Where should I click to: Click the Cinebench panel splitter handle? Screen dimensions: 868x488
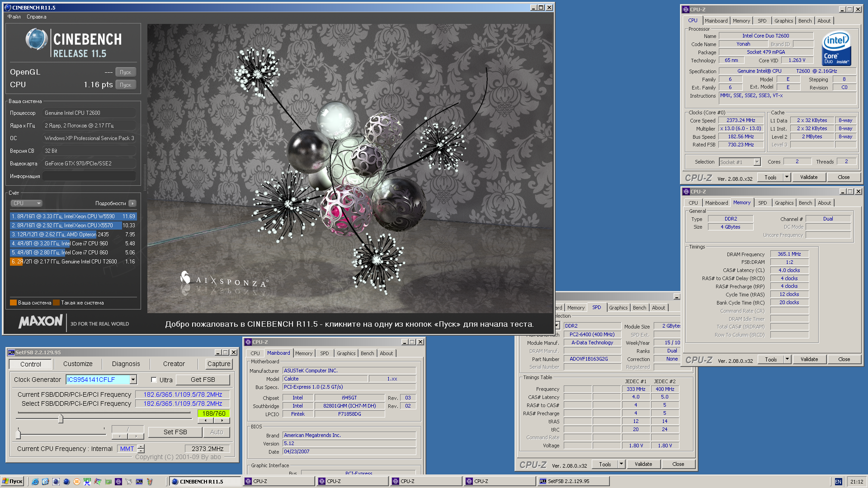coord(145,177)
